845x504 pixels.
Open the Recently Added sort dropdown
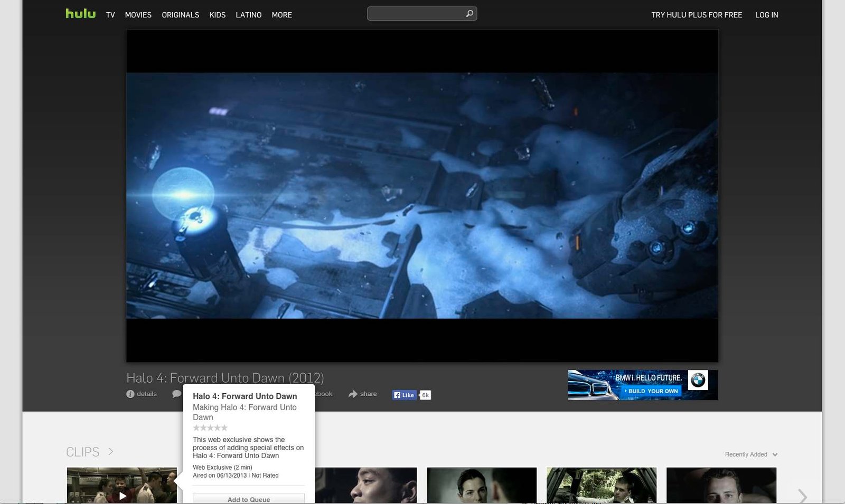click(751, 454)
